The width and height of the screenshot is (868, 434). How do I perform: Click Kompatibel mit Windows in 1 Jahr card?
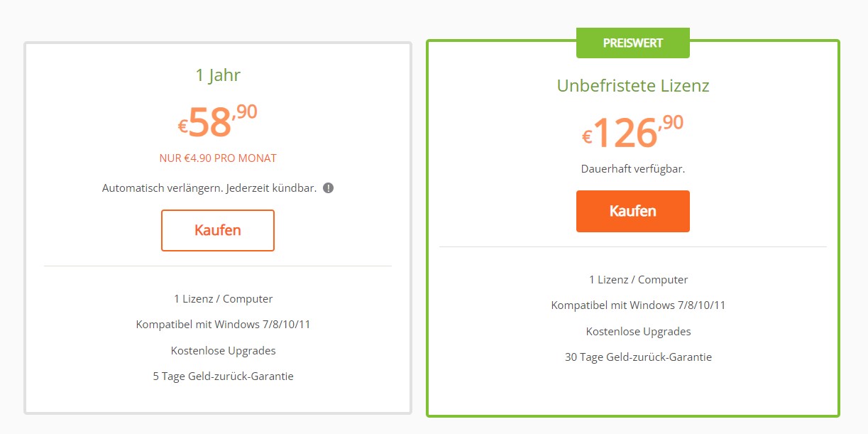tap(223, 325)
